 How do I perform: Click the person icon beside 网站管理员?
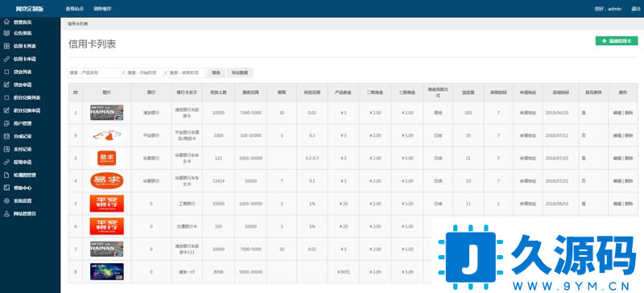6,213
